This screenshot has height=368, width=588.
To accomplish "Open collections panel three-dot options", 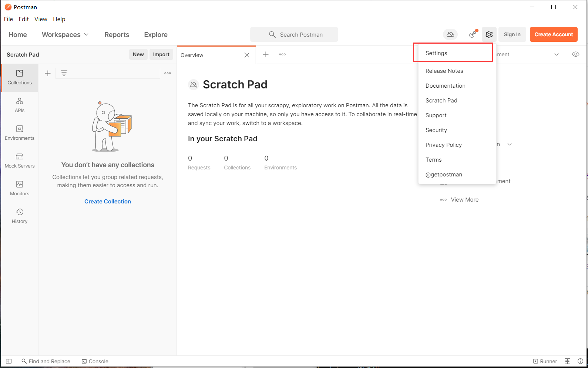I will 168,73.
